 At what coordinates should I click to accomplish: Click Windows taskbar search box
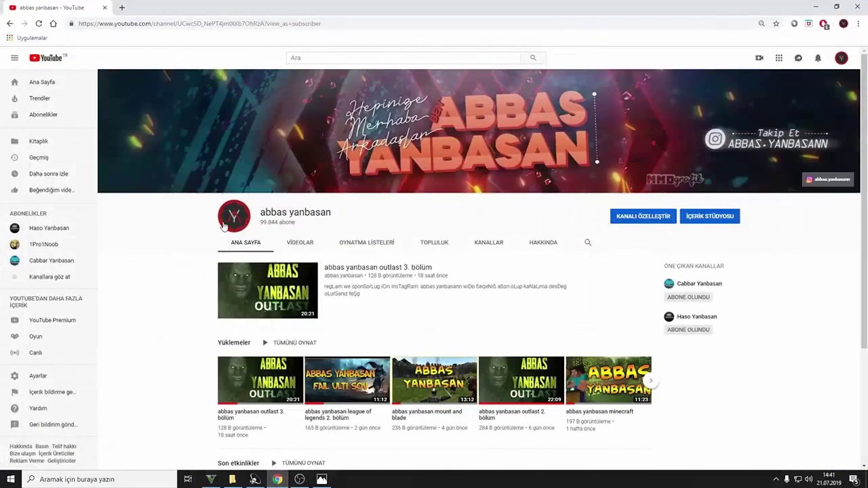(x=99, y=479)
